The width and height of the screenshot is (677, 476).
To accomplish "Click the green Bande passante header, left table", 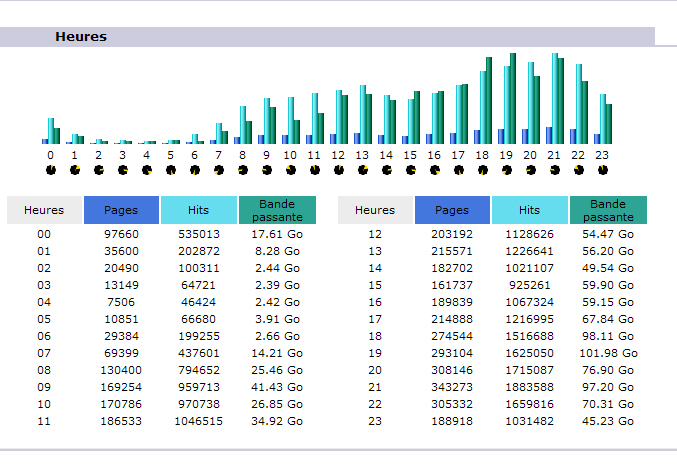I will point(277,210).
